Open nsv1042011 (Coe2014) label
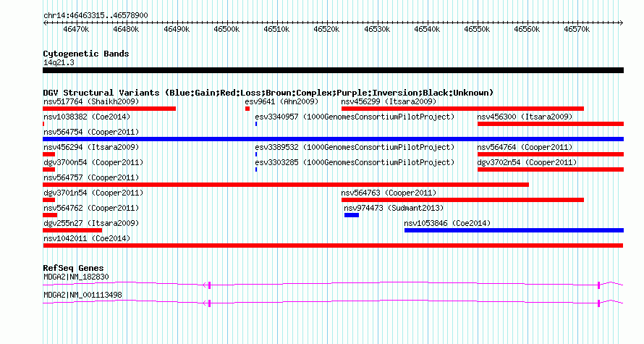 87,238
